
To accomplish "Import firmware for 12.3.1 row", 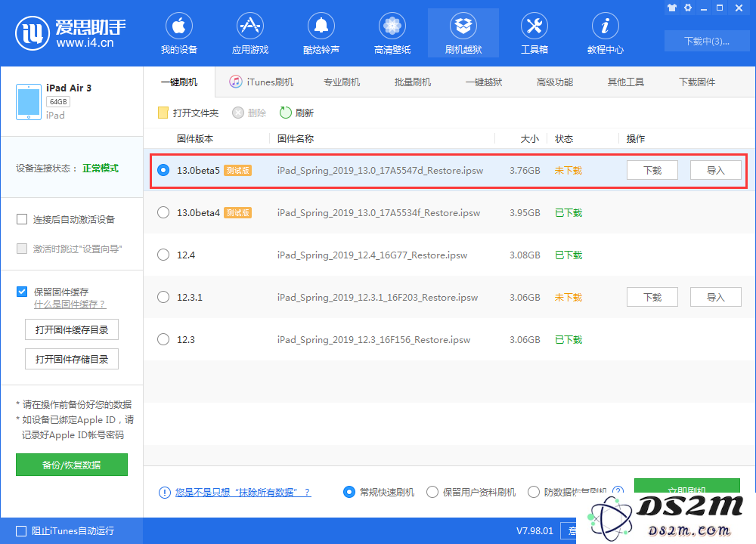I will click(x=715, y=297).
